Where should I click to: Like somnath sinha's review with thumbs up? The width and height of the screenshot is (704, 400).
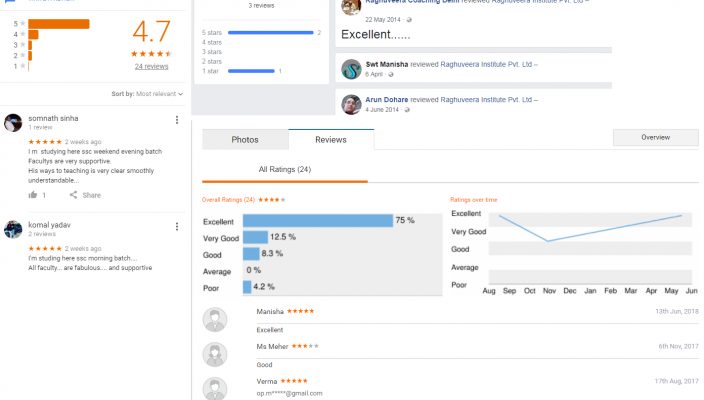[x=33, y=195]
